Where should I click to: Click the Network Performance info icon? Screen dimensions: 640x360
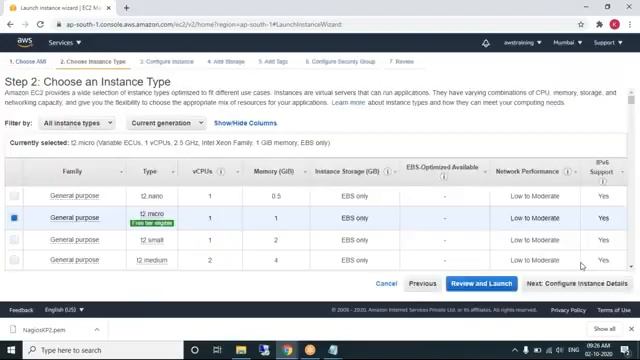point(567,172)
